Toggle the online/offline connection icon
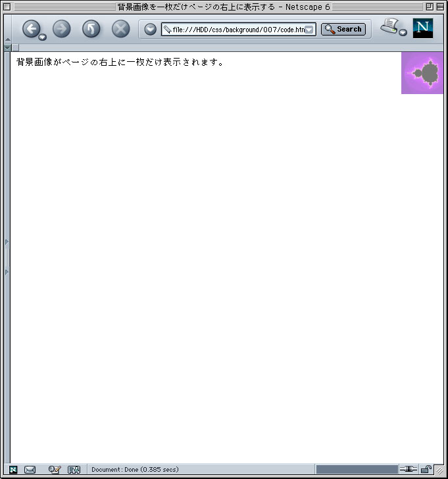 (409, 469)
